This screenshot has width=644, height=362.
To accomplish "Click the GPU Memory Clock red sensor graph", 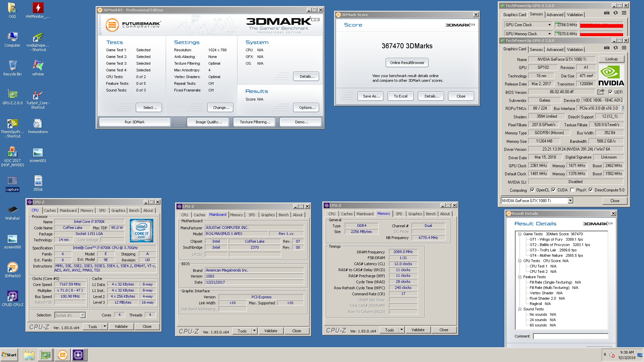I will pyautogui.click(x=601, y=34).
